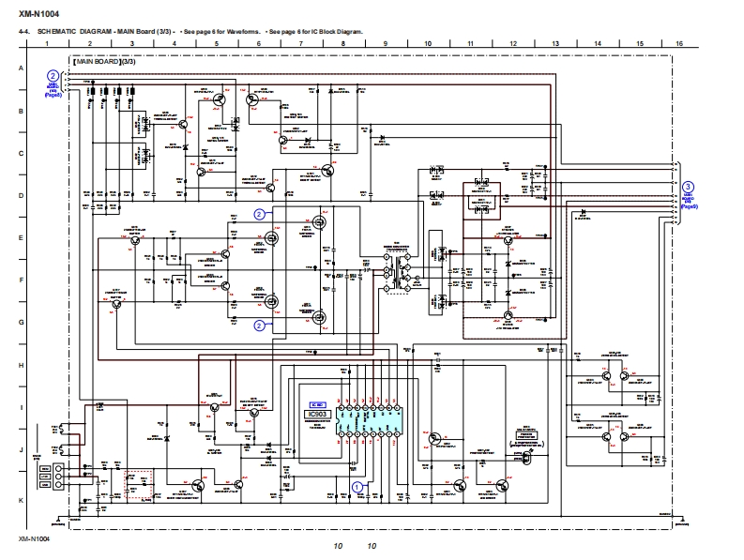Select the circled 2 waveform marker in row E
The height and width of the screenshot is (560, 744).
259,214
